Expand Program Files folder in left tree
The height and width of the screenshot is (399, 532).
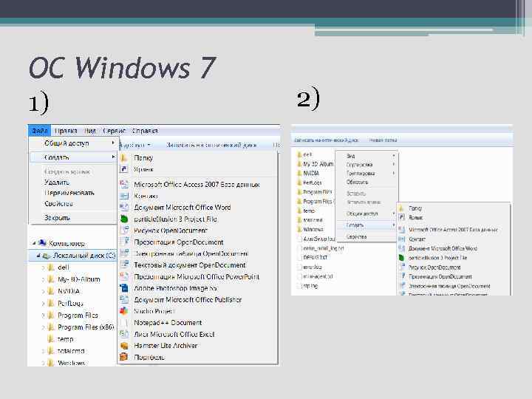point(43,316)
